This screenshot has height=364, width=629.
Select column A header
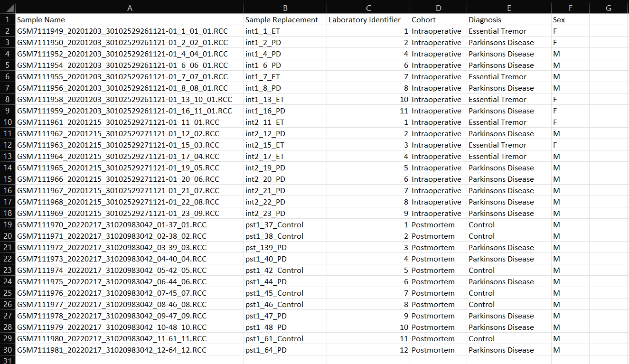click(130, 8)
